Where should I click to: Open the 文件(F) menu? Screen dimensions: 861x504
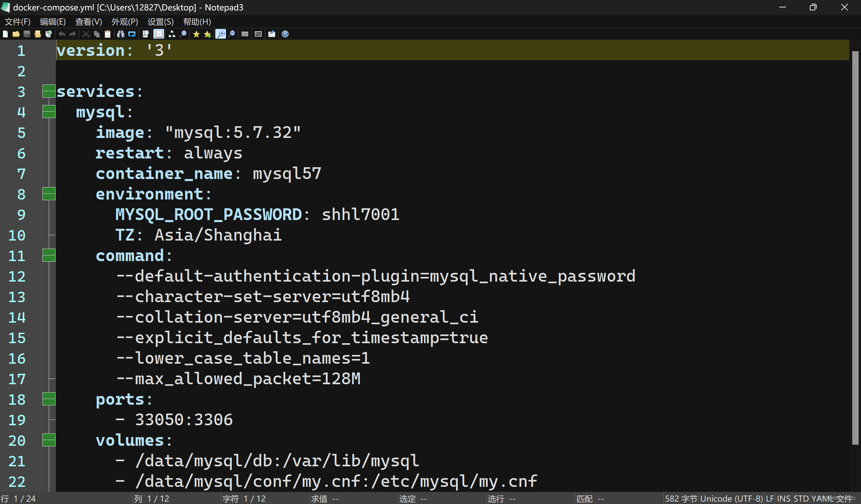(18, 22)
